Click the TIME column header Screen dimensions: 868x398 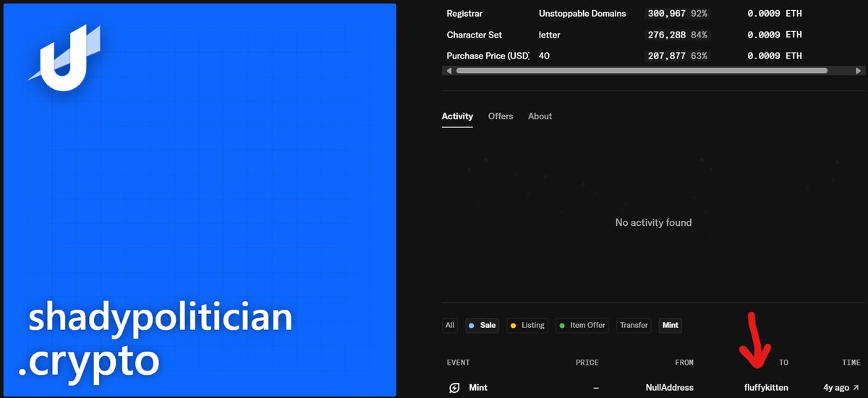(851, 363)
